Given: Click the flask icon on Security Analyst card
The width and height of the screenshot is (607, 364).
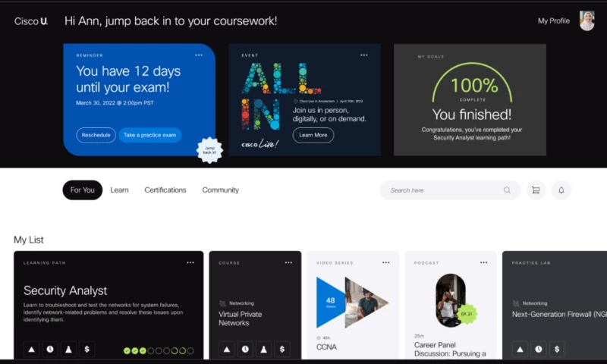Looking at the screenshot, I should click(x=68, y=349).
